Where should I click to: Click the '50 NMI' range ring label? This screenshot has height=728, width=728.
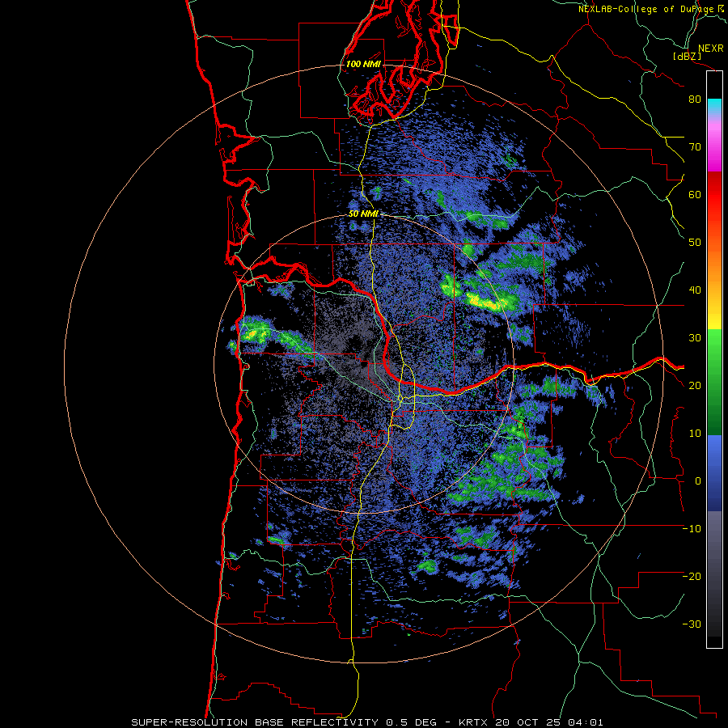363,214
